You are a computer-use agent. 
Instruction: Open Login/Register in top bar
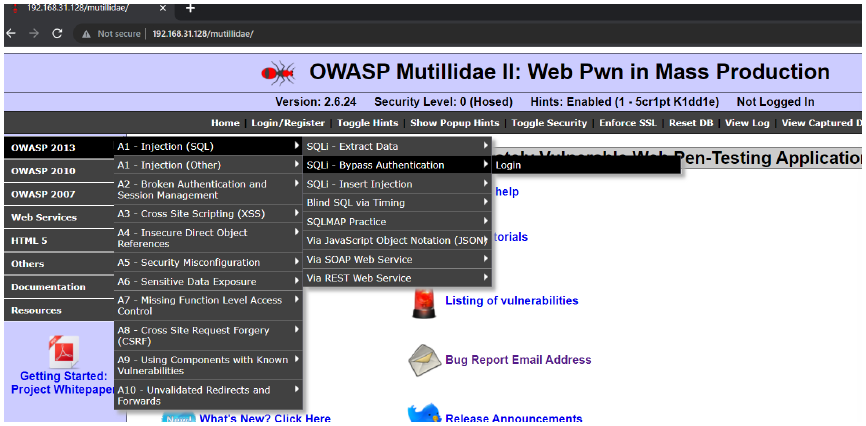coord(288,123)
